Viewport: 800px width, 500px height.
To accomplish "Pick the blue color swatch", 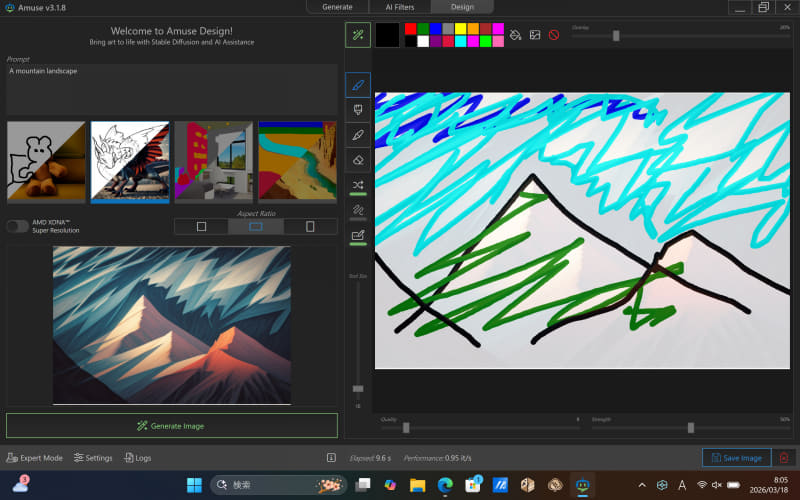I will pyautogui.click(x=435, y=29).
